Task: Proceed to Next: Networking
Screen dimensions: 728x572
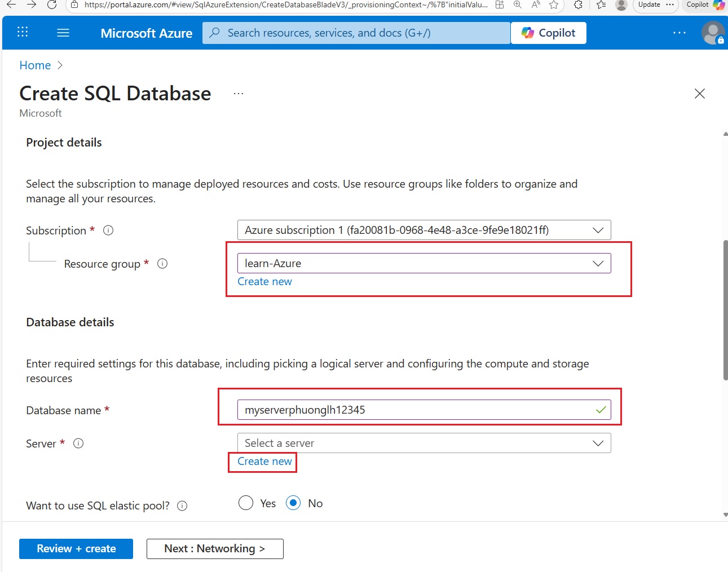Action: click(215, 548)
